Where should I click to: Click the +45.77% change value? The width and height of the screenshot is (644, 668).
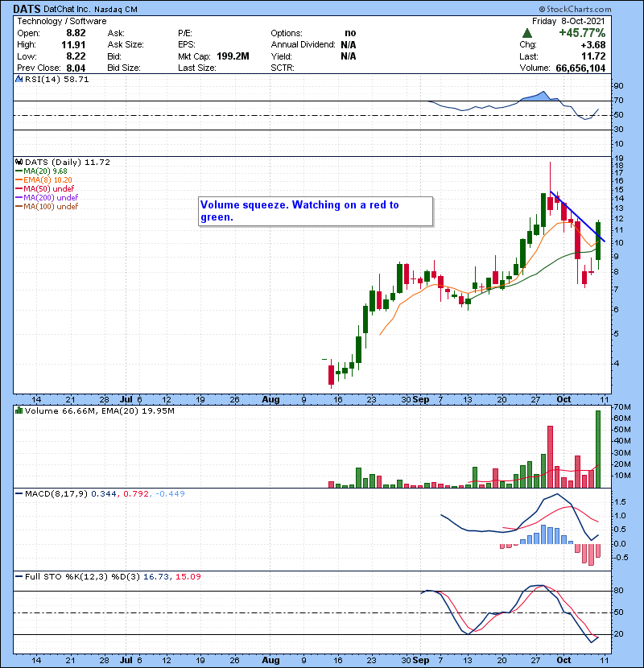(x=582, y=33)
